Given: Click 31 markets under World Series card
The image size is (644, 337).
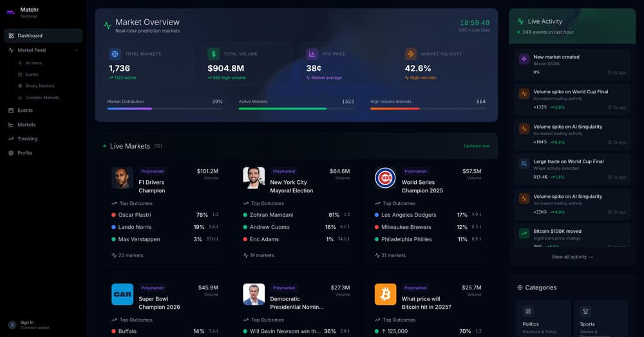Looking at the screenshot, I should [x=390, y=255].
